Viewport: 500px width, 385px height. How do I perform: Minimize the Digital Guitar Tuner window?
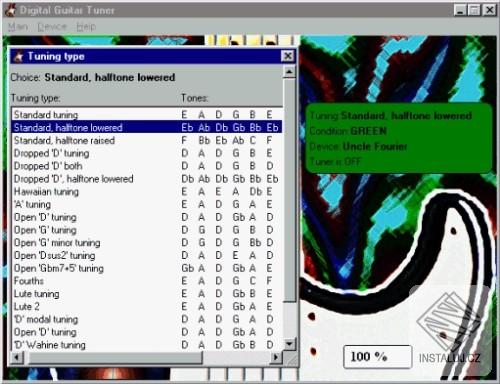click(x=460, y=10)
